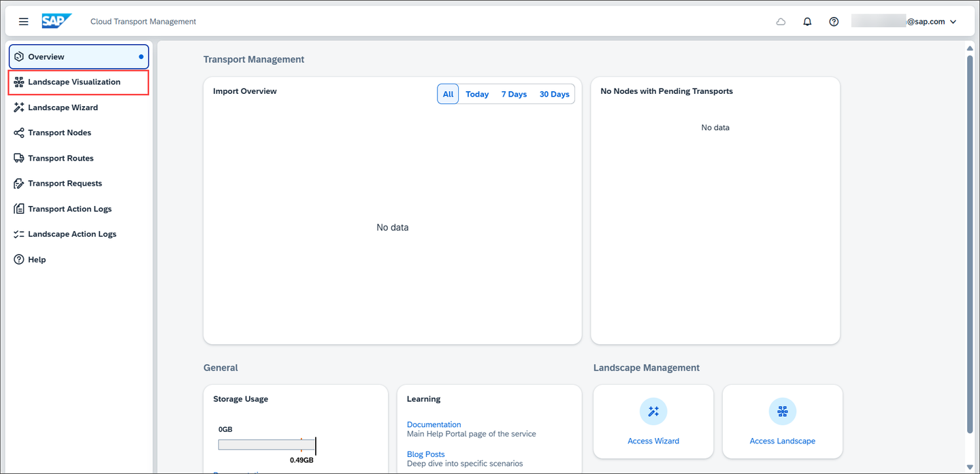
Task: Navigate to Transport Nodes
Action: click(x=79, y=133)
